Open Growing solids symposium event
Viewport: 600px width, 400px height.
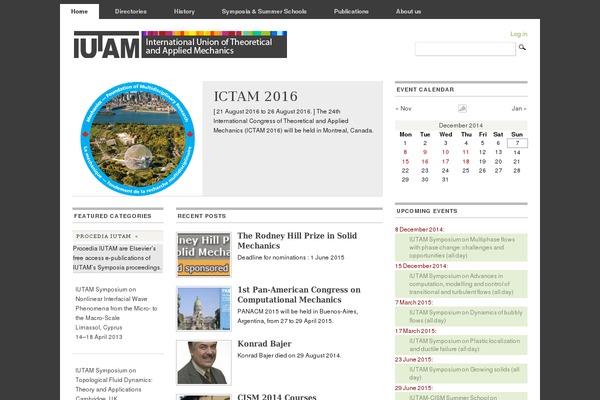click(464, 373)
